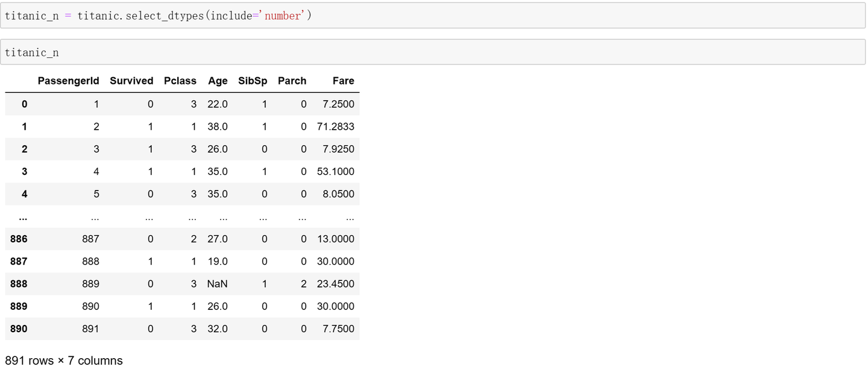868x369 pixels.
Task: Focus the titanic_n code cell
Action: [x=433, y=52]
